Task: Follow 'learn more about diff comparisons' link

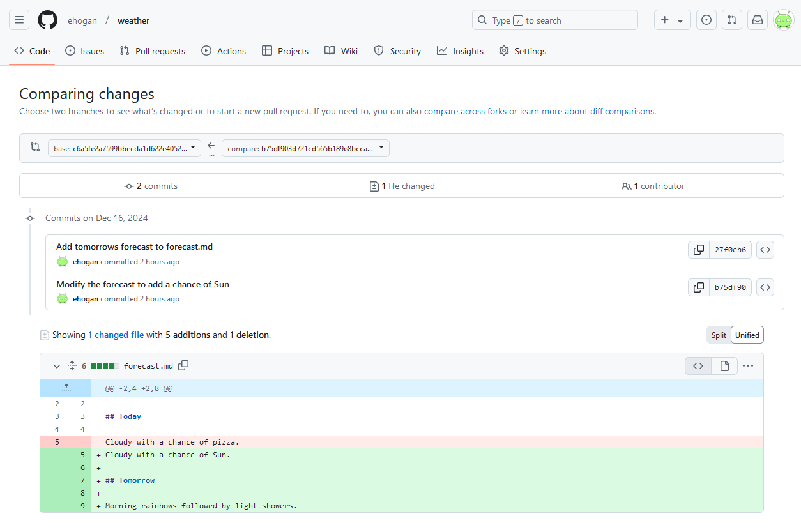Action: 587,111
